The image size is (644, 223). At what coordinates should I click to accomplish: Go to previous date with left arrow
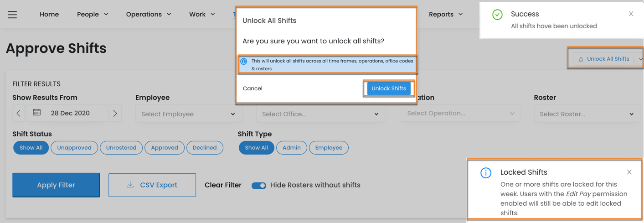click(x=19, y=114)
